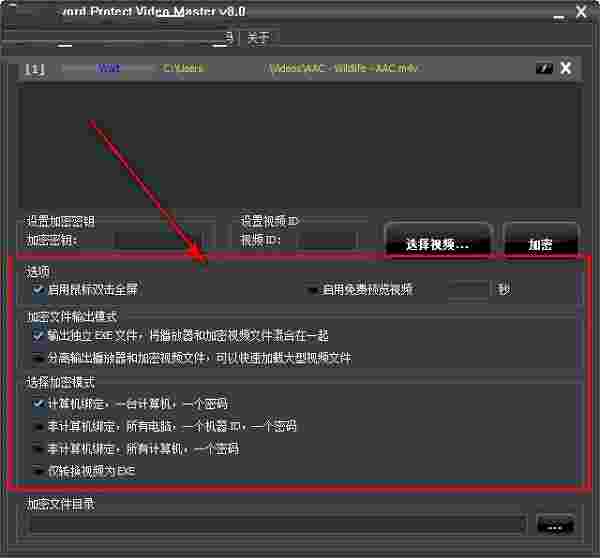The image size is (600, 558).
Task: Click the Wait progress bar of row 1
Action: point(108,68)
